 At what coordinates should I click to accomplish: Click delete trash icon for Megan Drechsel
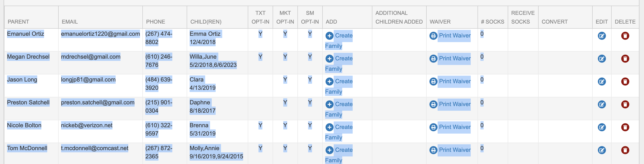point(625,59)
